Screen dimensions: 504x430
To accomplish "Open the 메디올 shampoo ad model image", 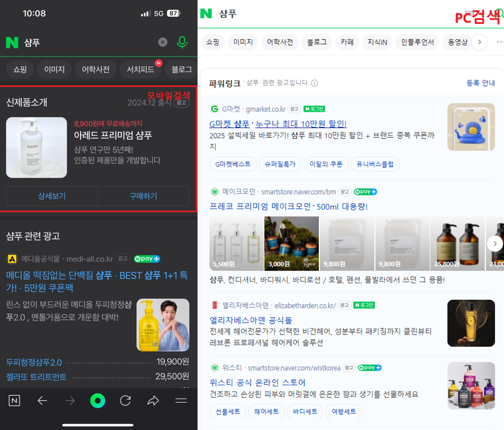I will click(163, 325).
